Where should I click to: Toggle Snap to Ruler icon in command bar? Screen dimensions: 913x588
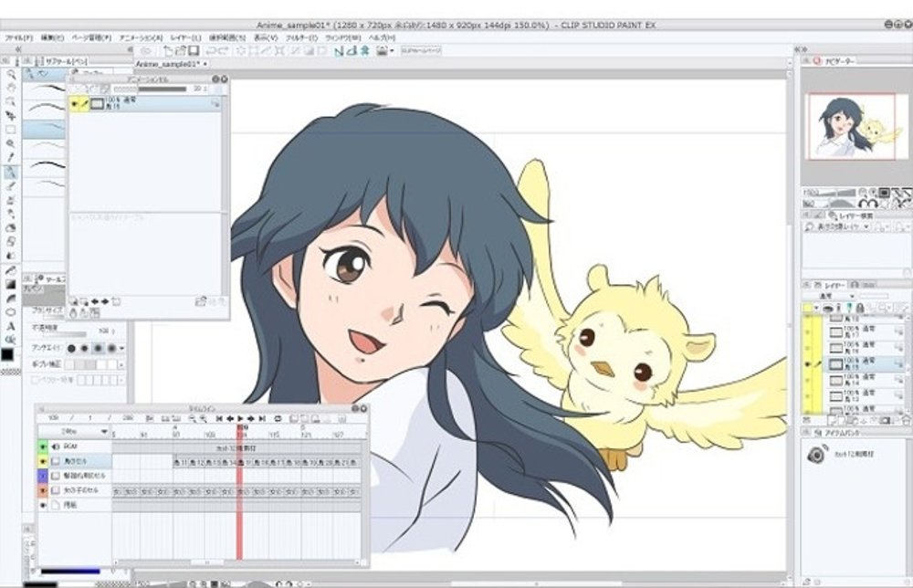click(339, 50)
